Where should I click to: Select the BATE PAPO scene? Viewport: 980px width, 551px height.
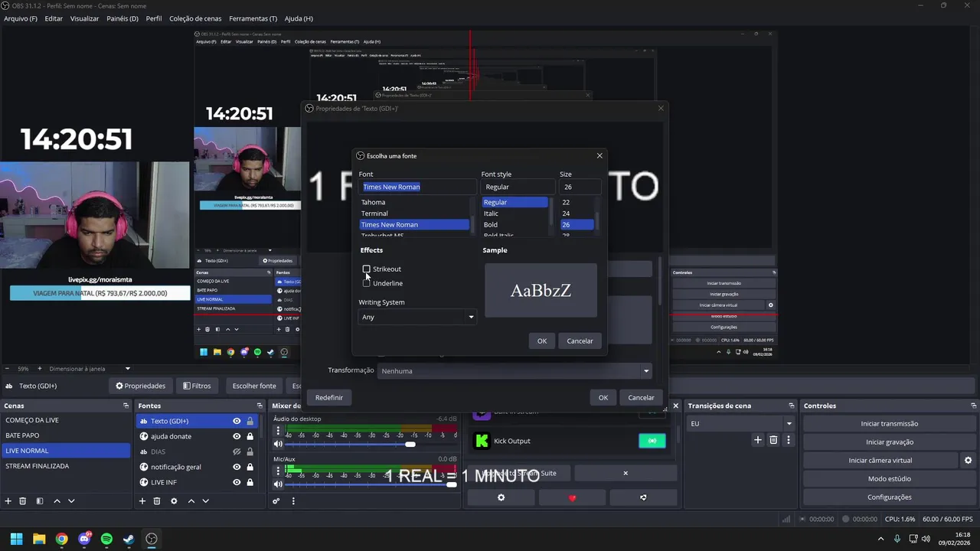(65, 435)
